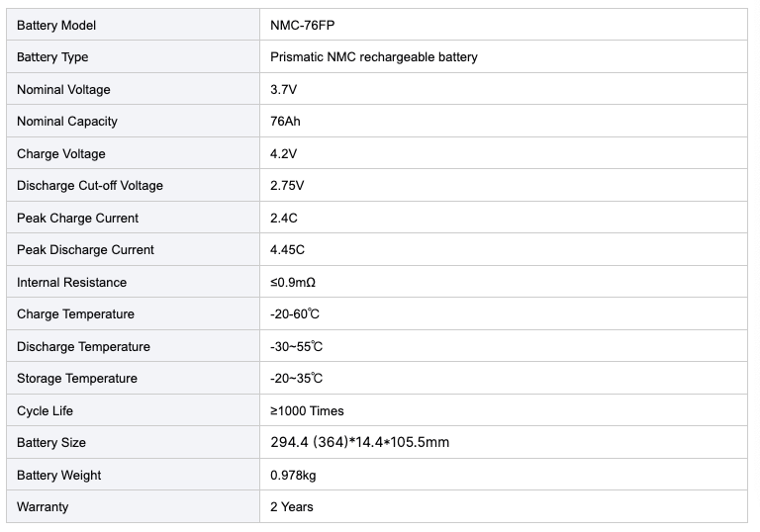Select the Cycle Life ≥1000 Times cell
The width and height of the screenshot is (760, 532).
point(504,410)
